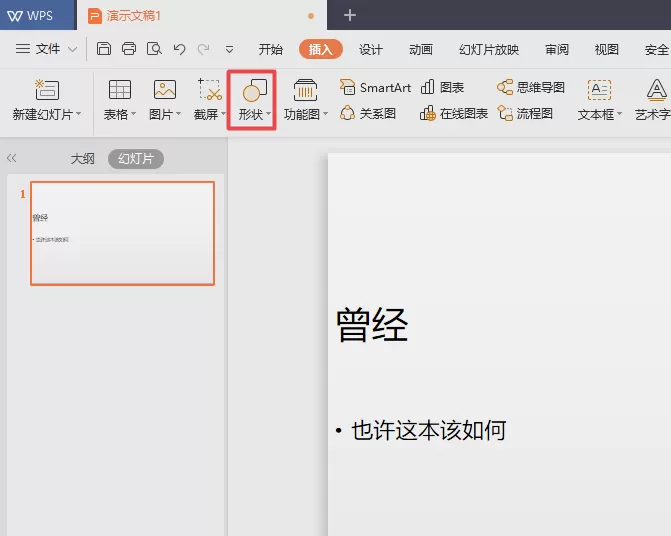Screen dimensions: 671x536
Task: Expand the 文件 menu dropdown arrow
Action: click(73, 50)
